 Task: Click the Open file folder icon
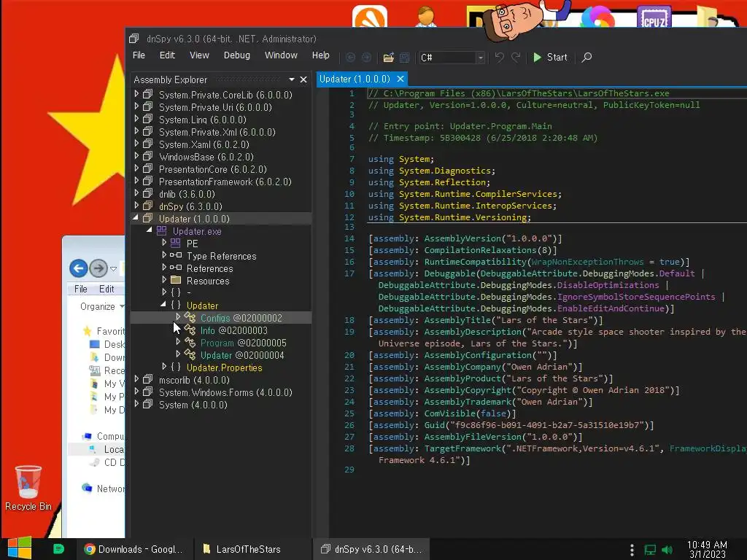pos(388,58)
